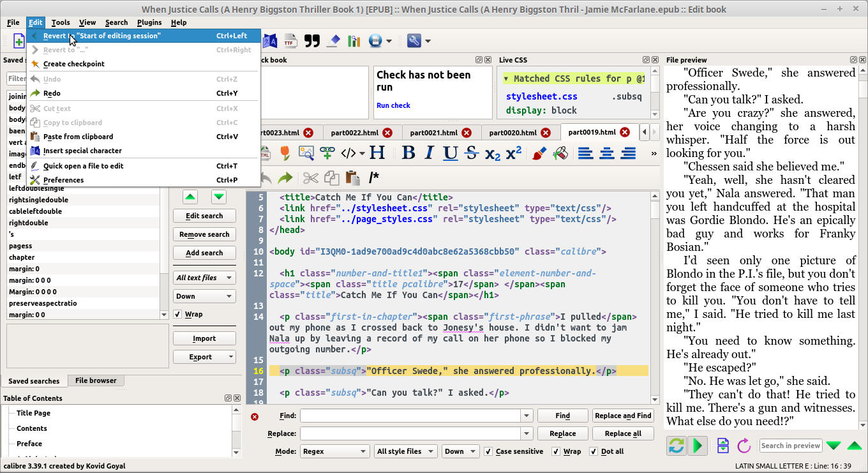Open the Mode Regex dropdown

coord(334,451)
